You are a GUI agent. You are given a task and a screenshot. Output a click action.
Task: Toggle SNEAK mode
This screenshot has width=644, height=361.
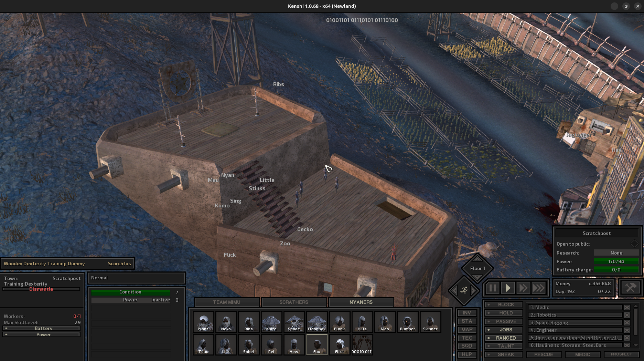click(x=504, y=354)
